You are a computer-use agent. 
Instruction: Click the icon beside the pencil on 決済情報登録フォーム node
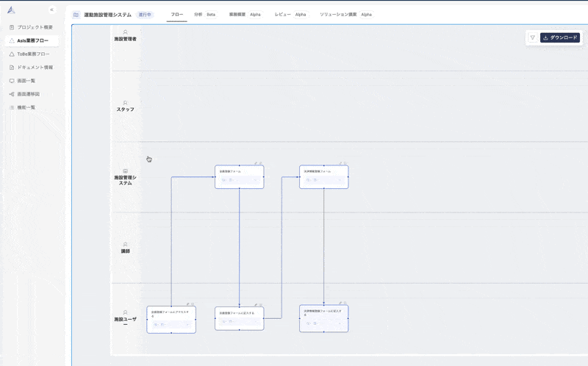[345, 163]
